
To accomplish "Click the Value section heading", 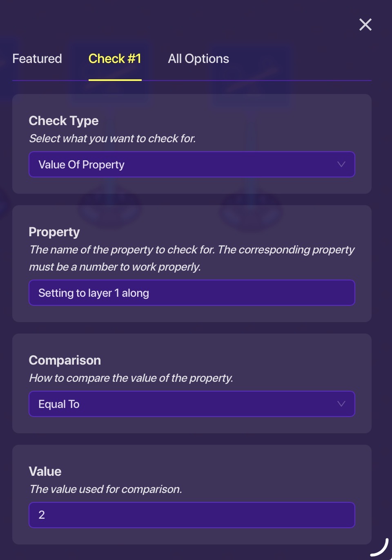I will pos(45,472).
